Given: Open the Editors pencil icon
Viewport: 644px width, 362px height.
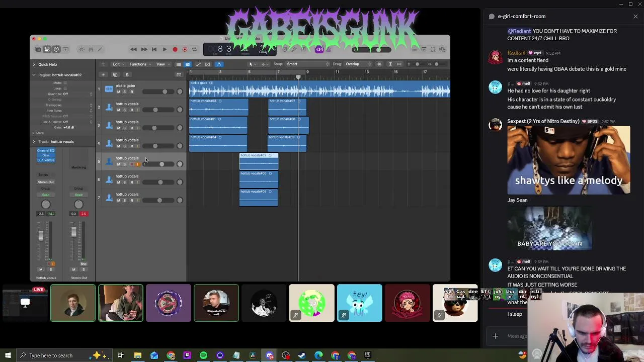Looking at the screenshot, I should [100, 49].
